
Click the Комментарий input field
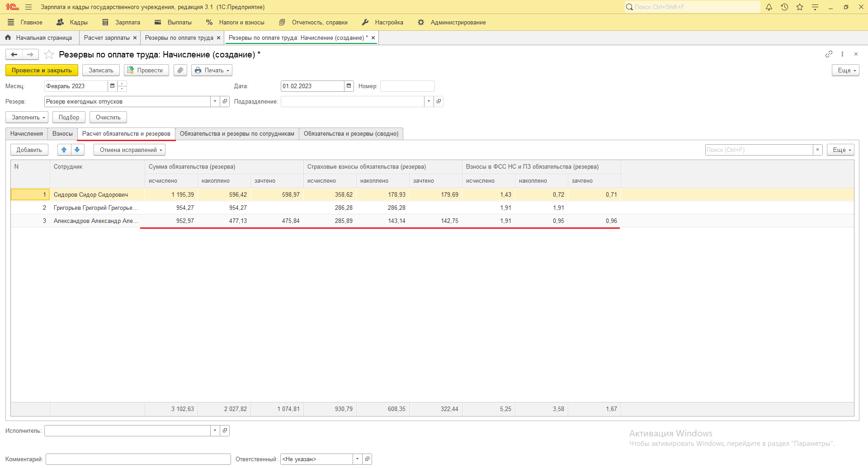138,459
